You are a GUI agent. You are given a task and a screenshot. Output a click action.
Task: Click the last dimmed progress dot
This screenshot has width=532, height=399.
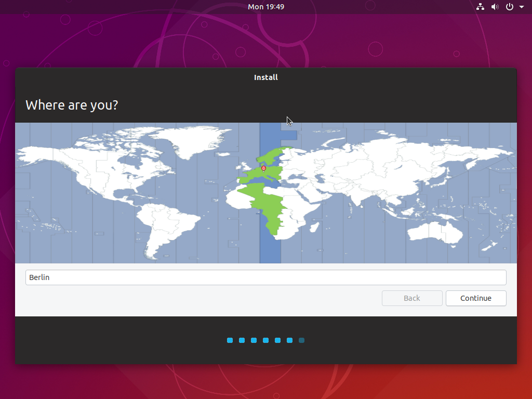[302, 340]
